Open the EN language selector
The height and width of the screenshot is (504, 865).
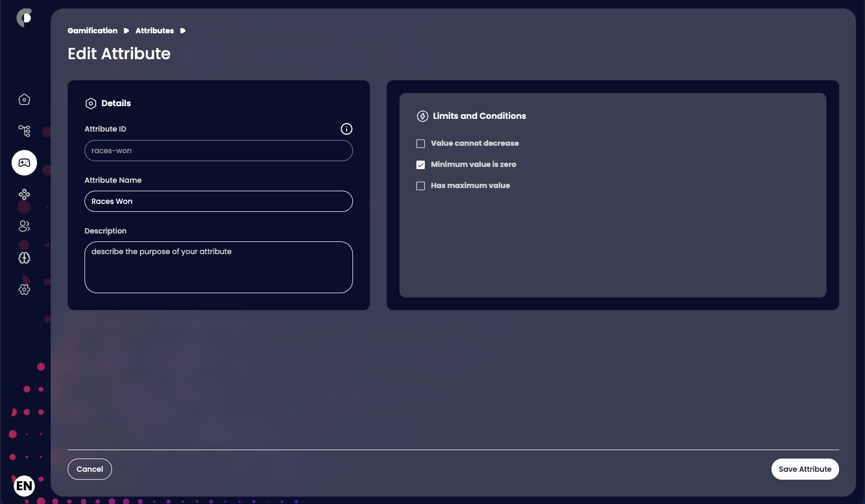[x=24, y=486]
